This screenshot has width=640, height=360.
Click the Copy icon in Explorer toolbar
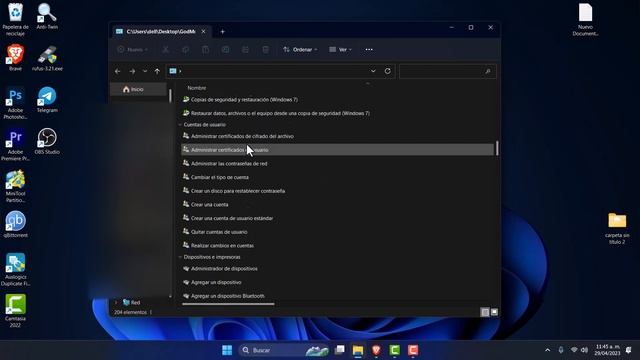click(185, 49)
